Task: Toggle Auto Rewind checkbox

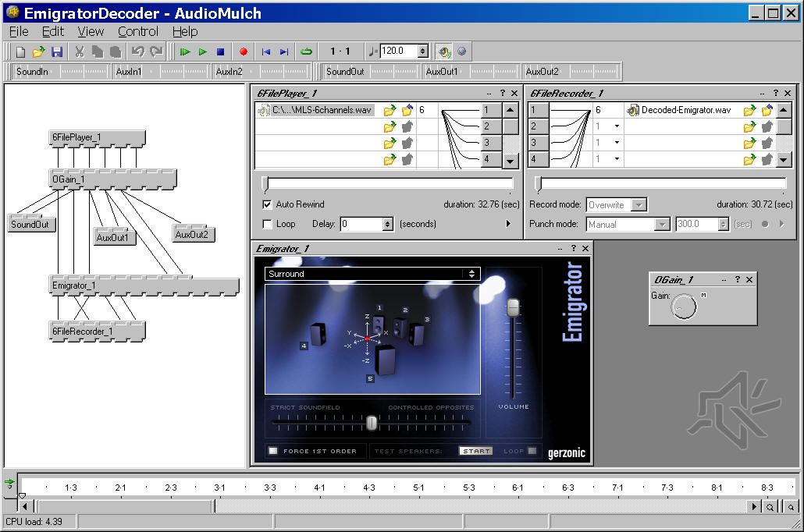Action: pos(267,204)
